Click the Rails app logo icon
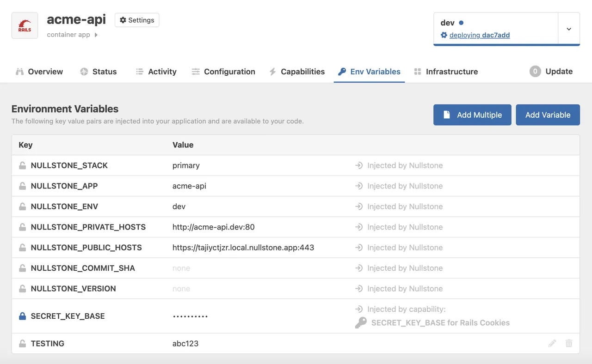592x364 pixels. coord(25,25)
